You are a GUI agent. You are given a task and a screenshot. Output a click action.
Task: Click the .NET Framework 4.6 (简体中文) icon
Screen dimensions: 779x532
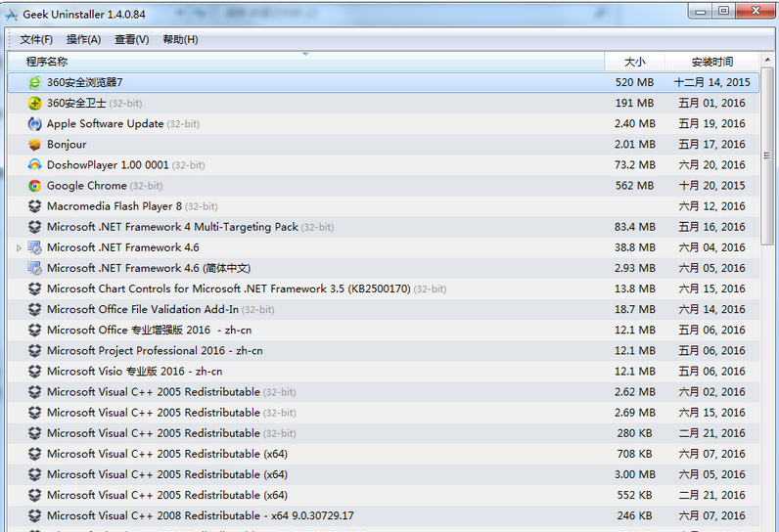(x=35, y=268)
